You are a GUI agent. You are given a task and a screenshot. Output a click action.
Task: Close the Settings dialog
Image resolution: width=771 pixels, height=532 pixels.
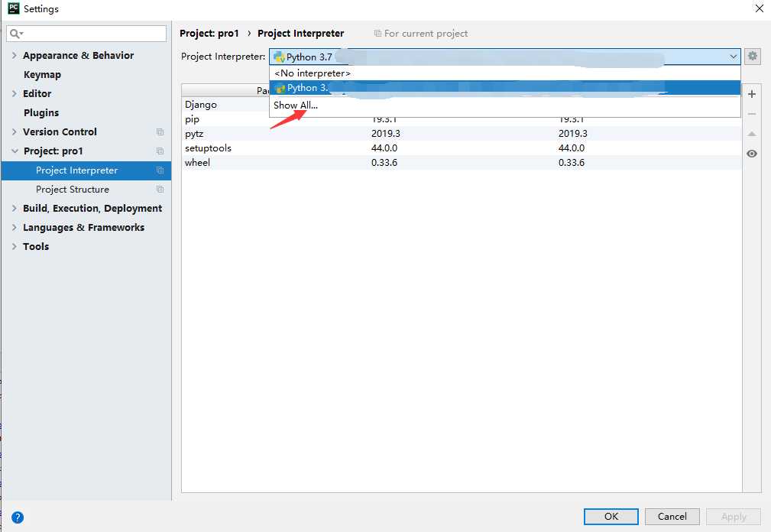760,8
